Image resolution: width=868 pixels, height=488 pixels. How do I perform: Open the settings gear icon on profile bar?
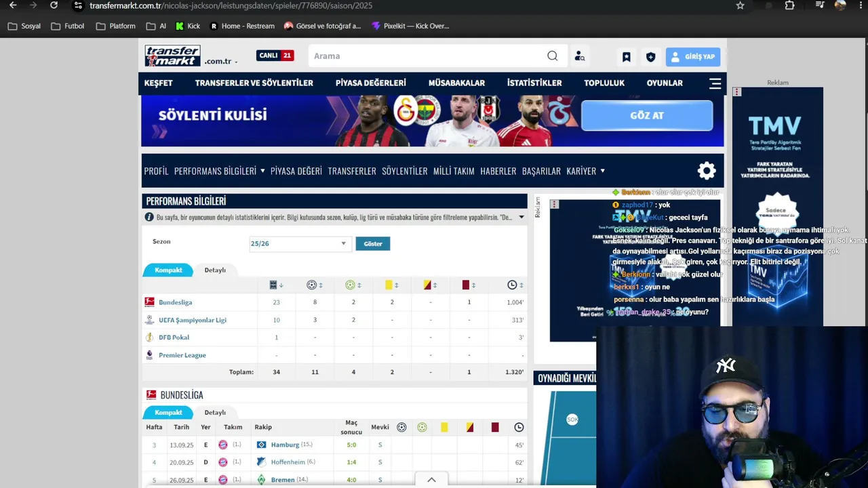click(x=707, y=171)
